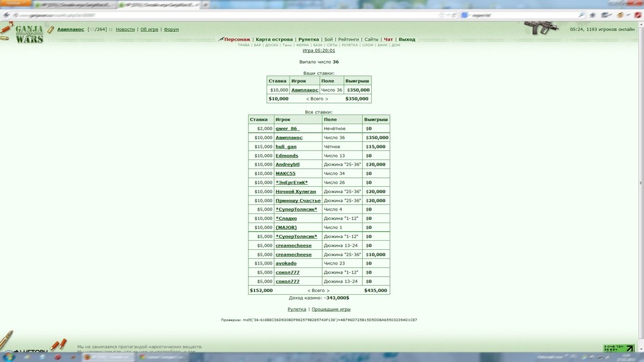Click the red rightmost browser toolbar icon
The height and width of the screenshot is (362, 644).
tap(638, 15)
